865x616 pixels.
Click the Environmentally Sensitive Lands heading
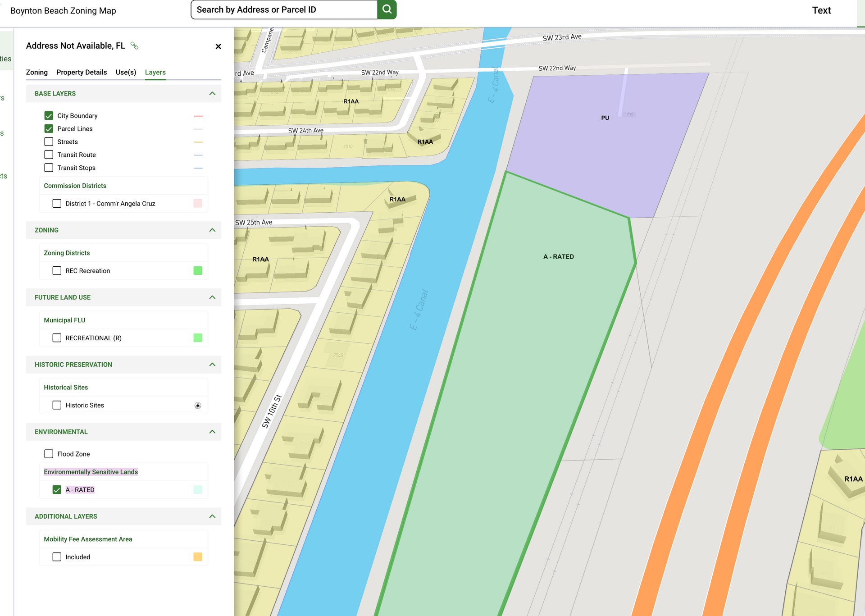[x=91, y=472]
